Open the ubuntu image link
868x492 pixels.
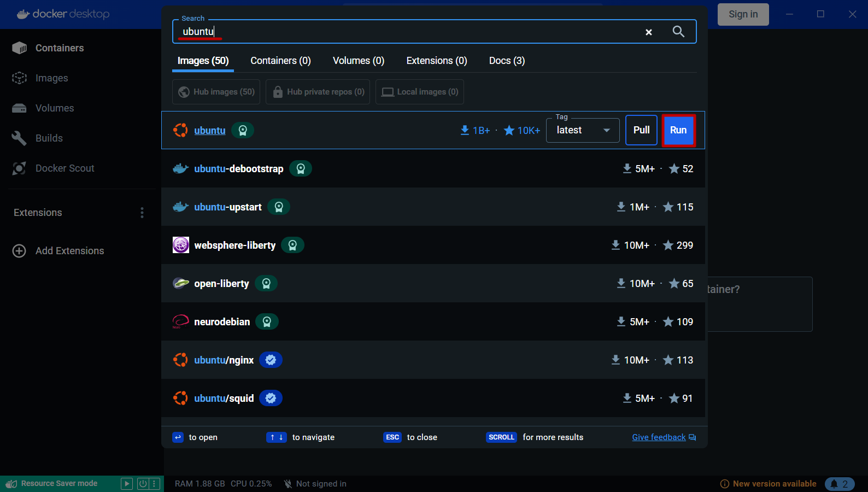209,130
